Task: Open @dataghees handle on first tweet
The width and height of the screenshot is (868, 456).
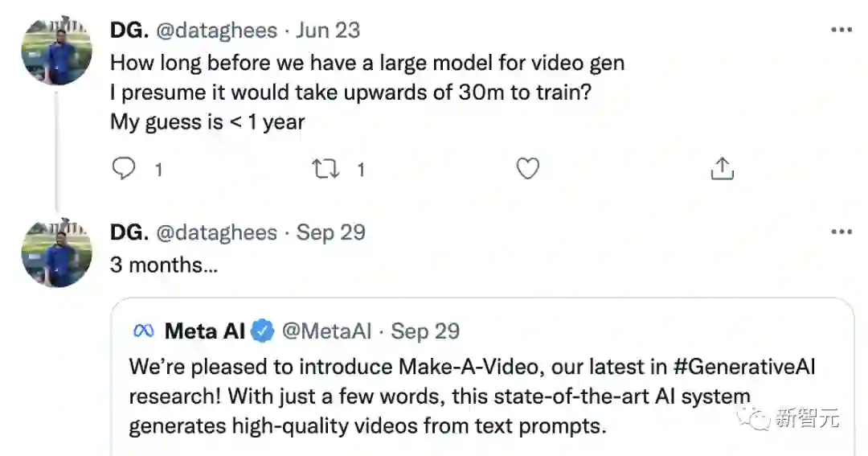Action: (216, 31)
